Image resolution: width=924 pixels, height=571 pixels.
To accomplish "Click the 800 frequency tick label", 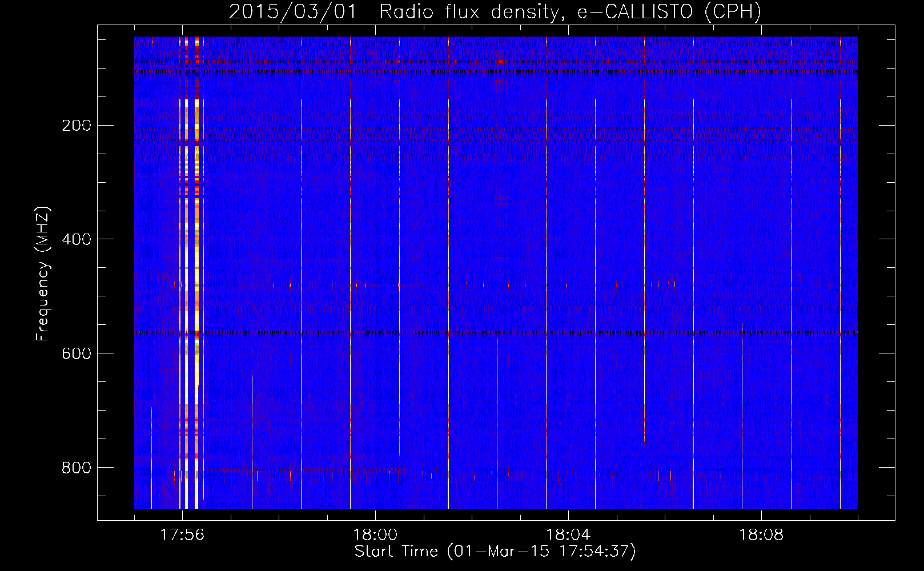I will [77, 468].
